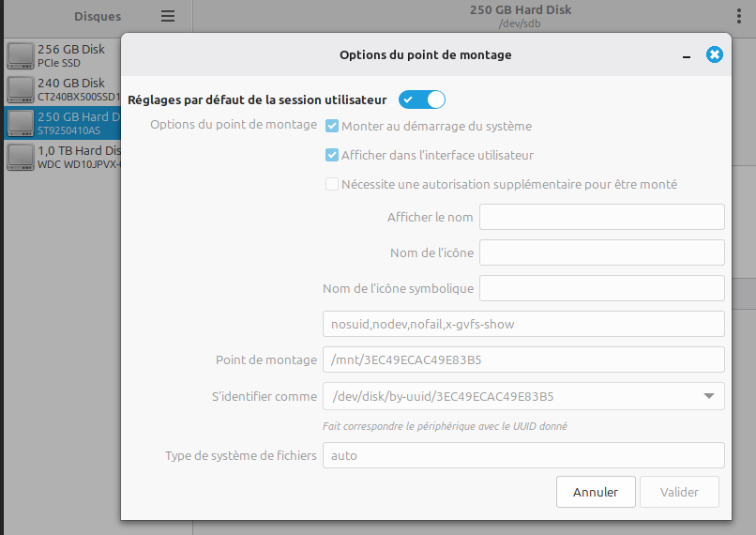This screenshot has height=535, width=756.
Task: Close the mount options dialog
Action: 715,55
